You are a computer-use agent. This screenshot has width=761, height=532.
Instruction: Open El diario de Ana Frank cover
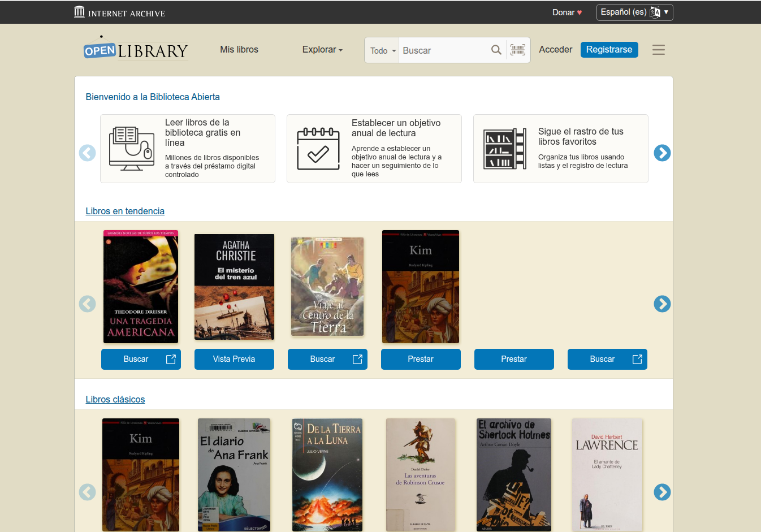[234, 475]
